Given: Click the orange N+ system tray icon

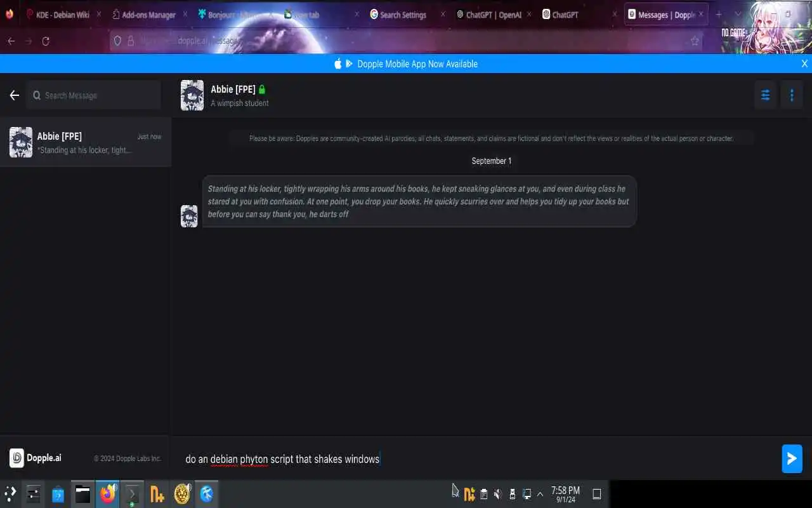Looking at the screenshot, I should point(469,494).
